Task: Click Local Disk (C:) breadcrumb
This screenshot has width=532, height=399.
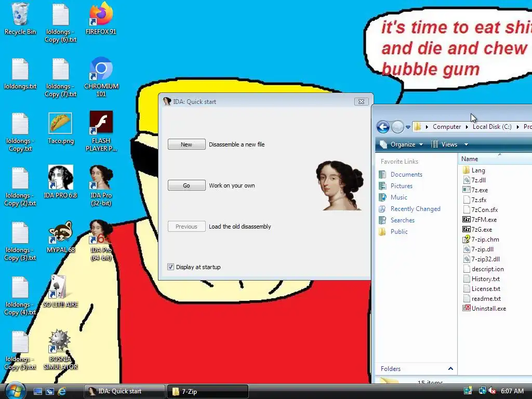Action: pos(492,127)
